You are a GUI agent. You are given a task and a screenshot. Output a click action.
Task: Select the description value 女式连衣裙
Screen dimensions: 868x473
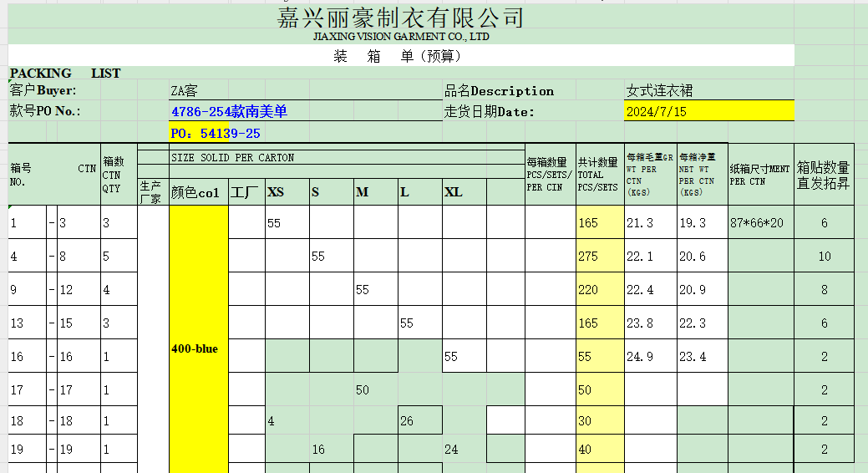(x=659, y=91)
